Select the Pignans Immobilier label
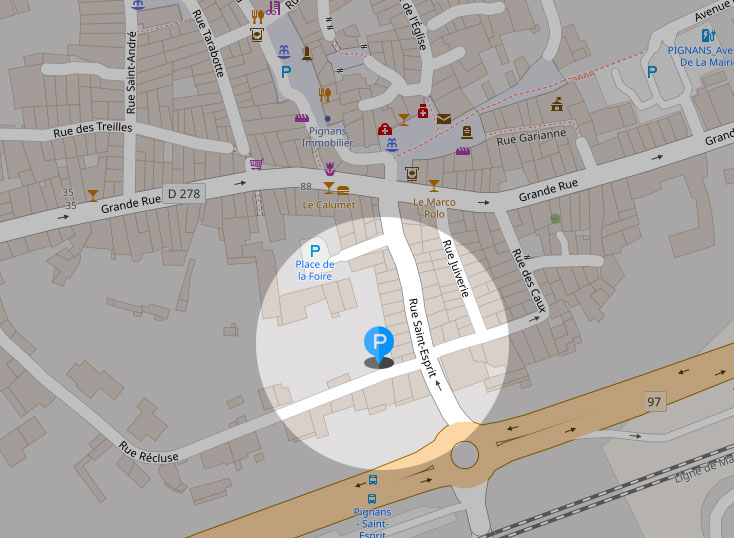This screenshot has width=734, height=538. point(327,137)
